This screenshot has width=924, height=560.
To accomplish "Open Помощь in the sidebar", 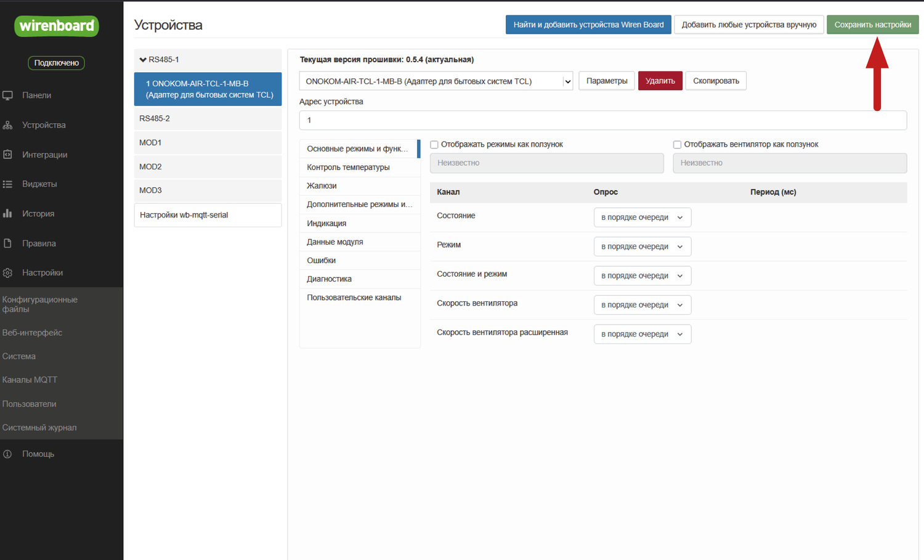I will tap(38, 454).
